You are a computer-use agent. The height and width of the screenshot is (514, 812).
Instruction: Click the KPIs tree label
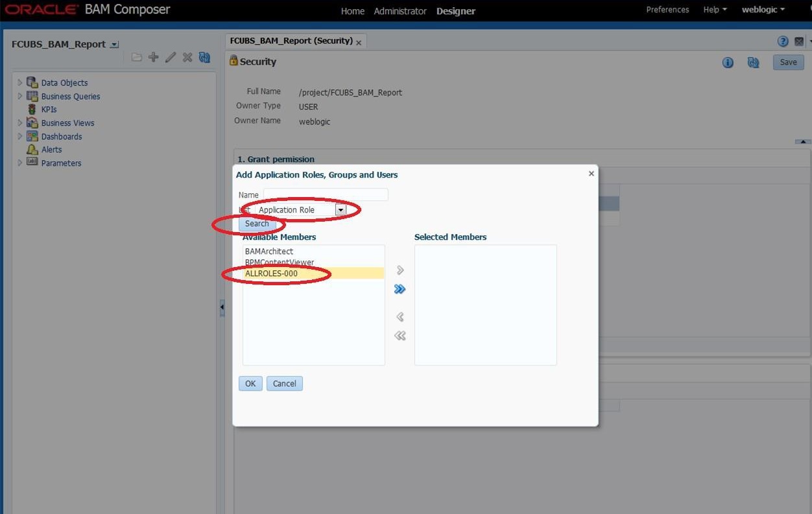[x=49, y=110]
